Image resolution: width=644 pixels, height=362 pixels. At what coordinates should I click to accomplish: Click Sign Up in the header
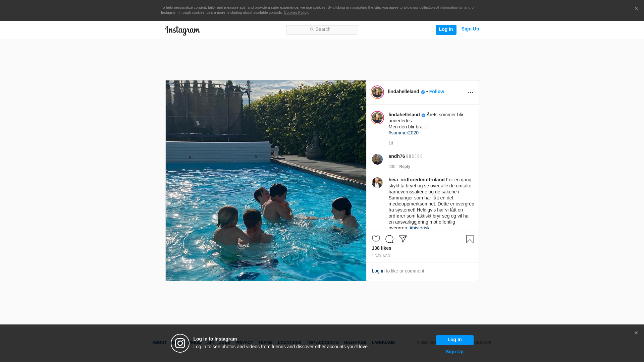[x=470, y=29]
